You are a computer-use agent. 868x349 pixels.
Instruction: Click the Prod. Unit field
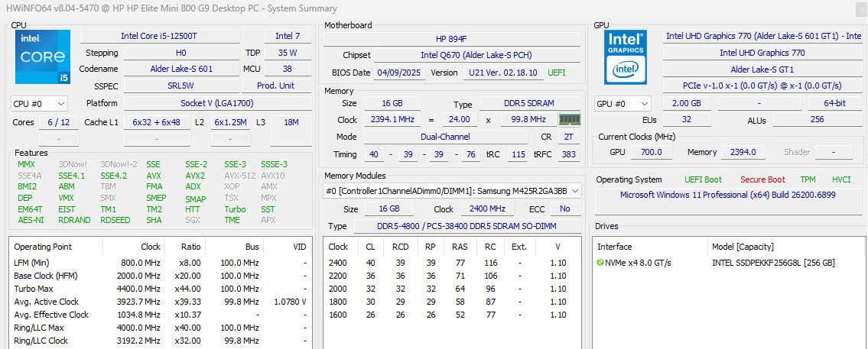275,86
